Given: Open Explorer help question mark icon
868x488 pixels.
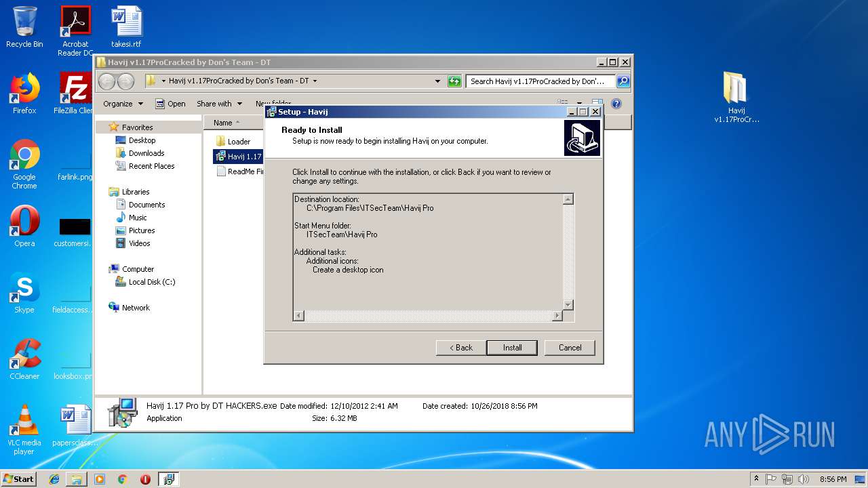Looking at the screenshot, I should (616, 104).
